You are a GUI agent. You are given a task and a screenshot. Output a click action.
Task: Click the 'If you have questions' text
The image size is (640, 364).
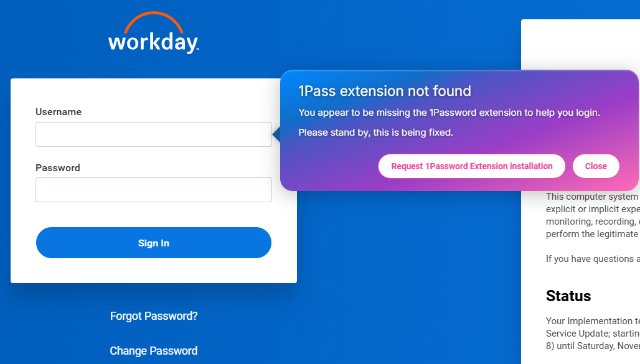(x=592, y=259)
